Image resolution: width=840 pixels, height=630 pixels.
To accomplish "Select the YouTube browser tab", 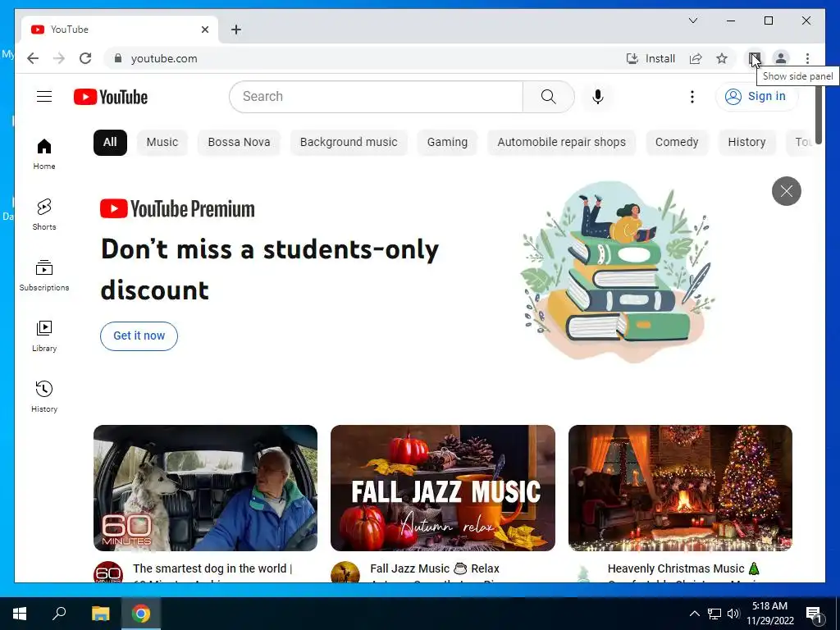I will pos(120,30).
